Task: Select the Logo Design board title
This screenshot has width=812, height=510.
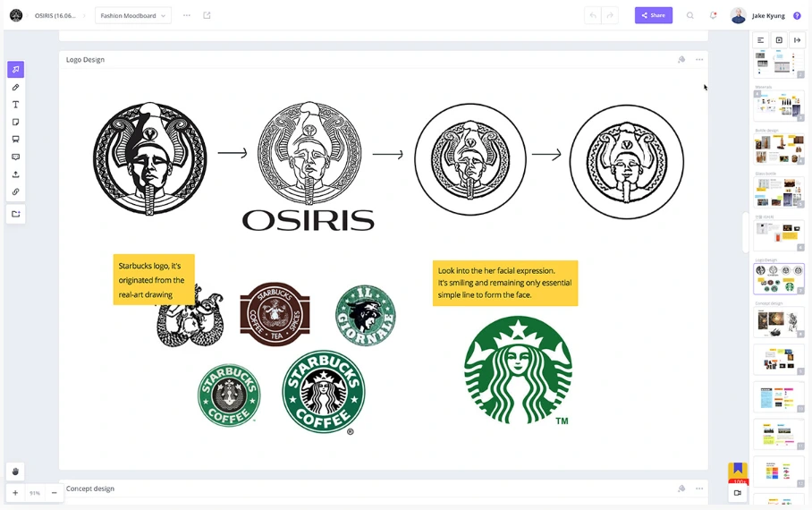Action: point(86,60)
